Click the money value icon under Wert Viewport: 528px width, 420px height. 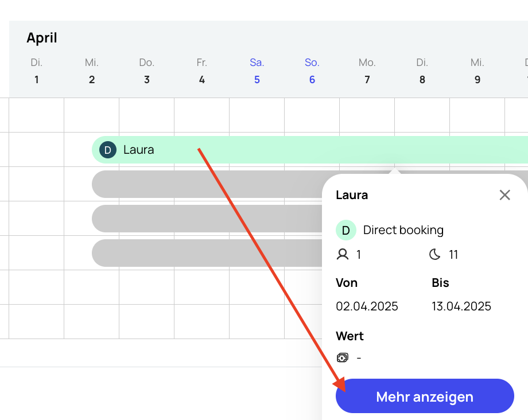pos(342,357)
